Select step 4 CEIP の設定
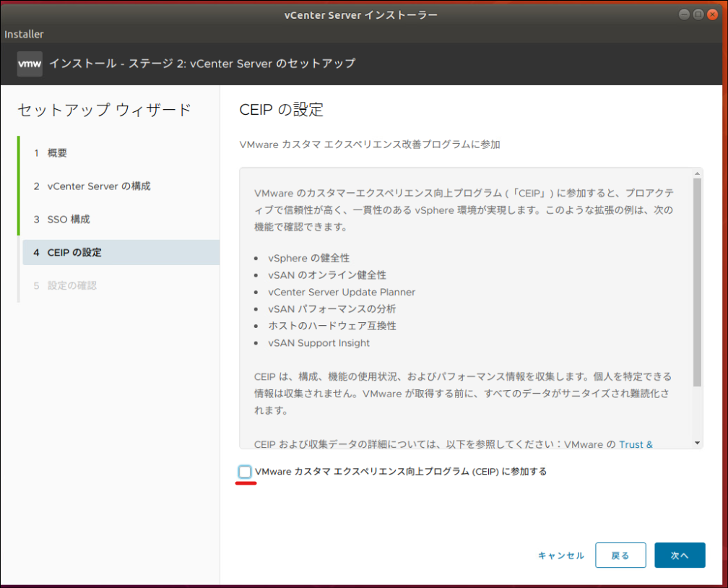Screen dimensions: 728x588 pos(121,252)
